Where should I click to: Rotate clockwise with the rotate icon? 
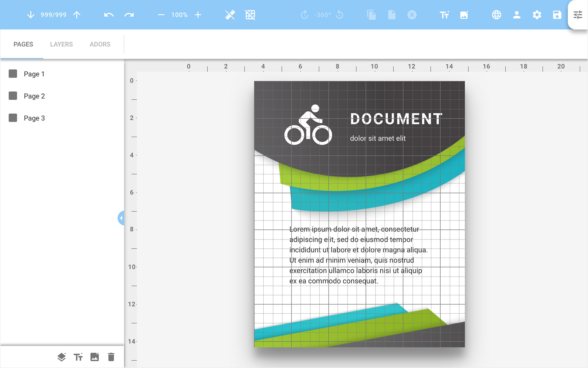pyautogui.click(x=304, y=15)
